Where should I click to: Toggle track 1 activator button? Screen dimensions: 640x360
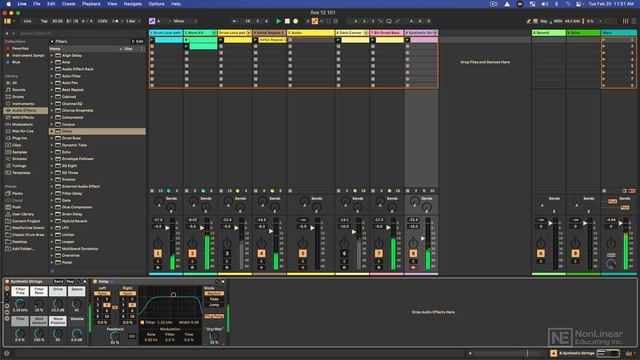tap(158, 253)
